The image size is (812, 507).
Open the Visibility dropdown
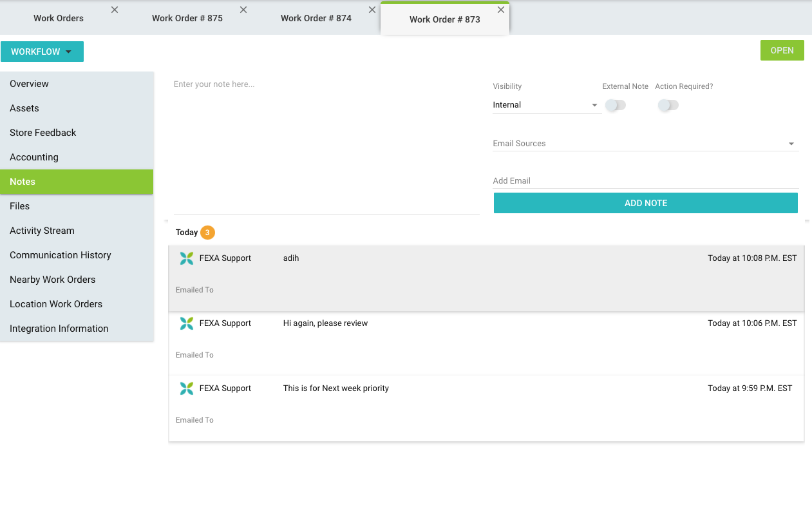(546, 105)
